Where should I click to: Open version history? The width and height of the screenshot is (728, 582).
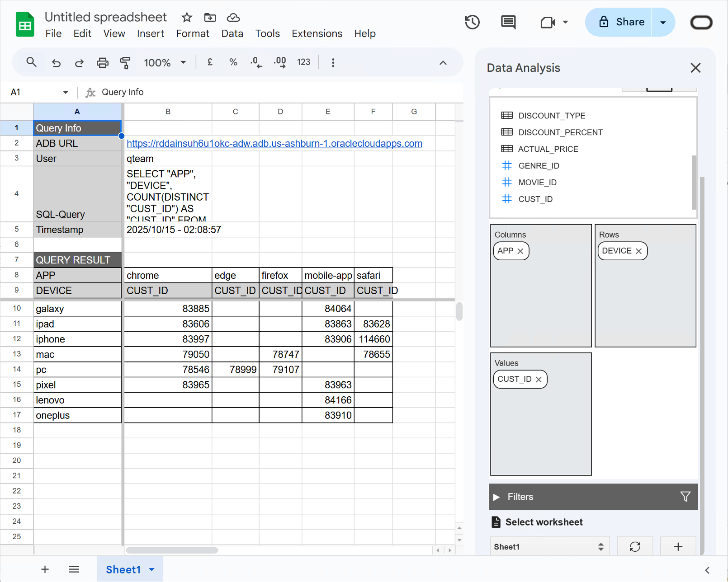pos(472,22)
